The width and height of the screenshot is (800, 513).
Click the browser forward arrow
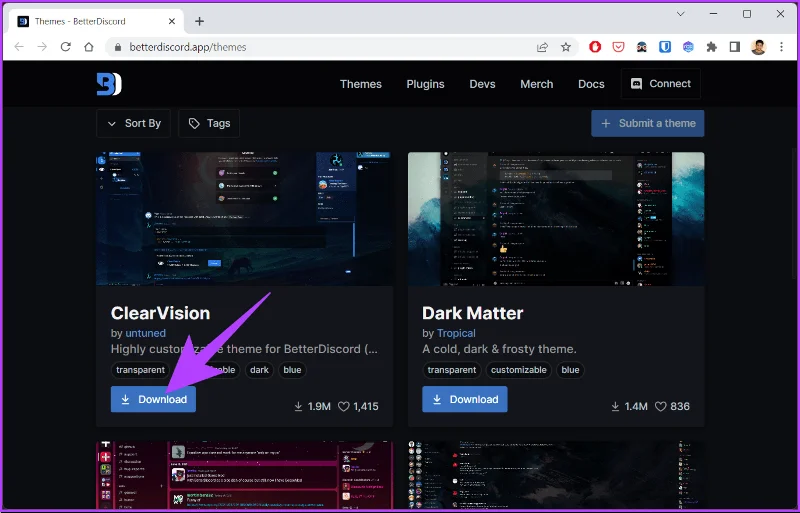click(x=42, y=47)
